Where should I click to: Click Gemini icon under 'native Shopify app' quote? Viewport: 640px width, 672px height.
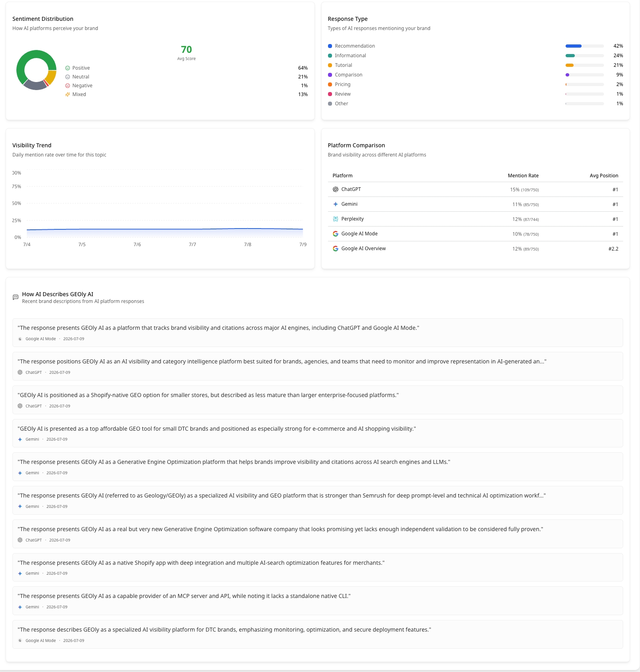(20, 574)
